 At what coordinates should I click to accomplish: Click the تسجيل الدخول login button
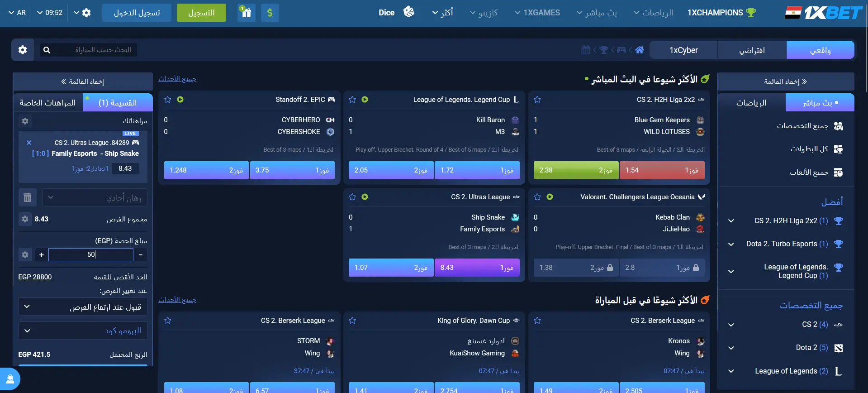point(137,13)
